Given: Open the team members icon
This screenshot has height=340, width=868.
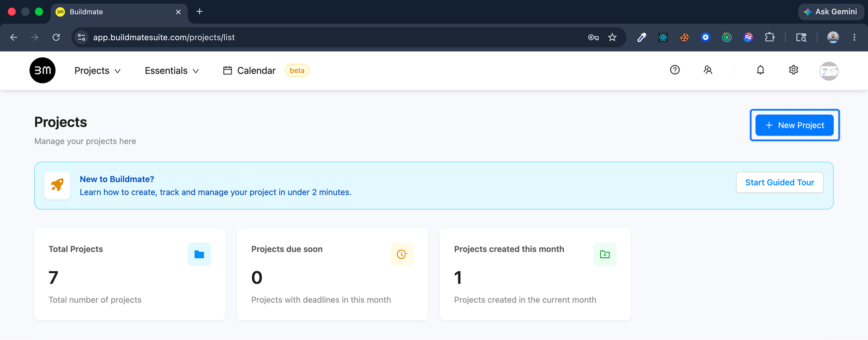Looking at the screenshot, I should pyautogui.click(x=708, y=70).
